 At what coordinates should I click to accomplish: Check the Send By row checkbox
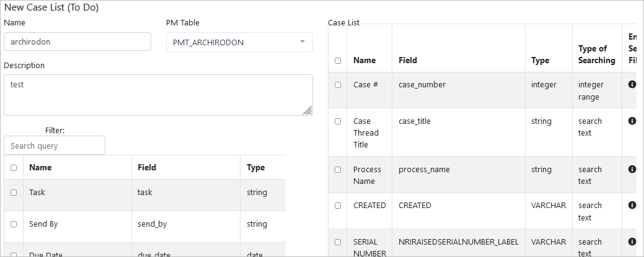pos(14,224)
